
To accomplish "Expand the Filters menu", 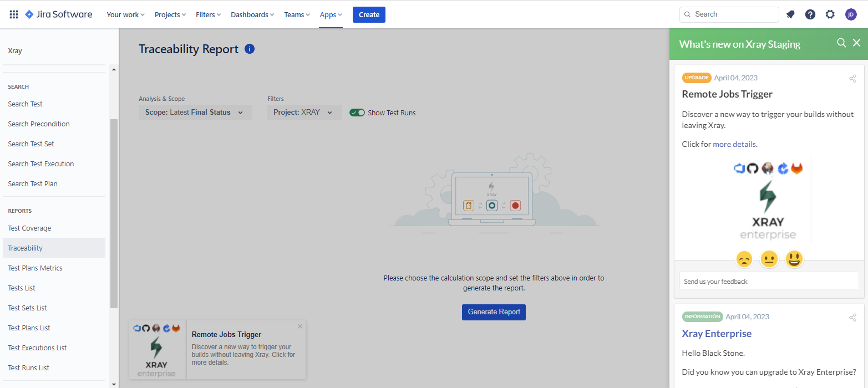I will (x=209, y=14).
